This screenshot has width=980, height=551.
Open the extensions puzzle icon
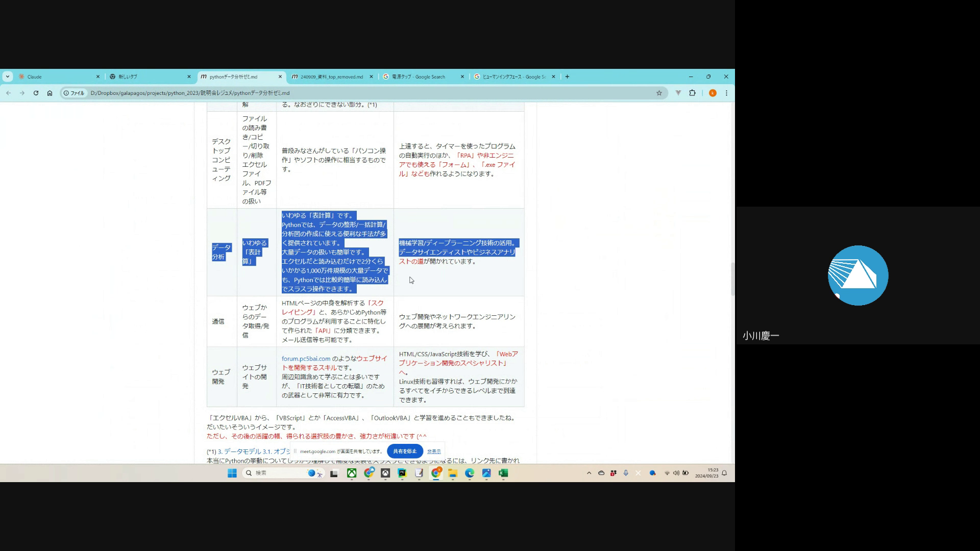[x=692, y=93]
